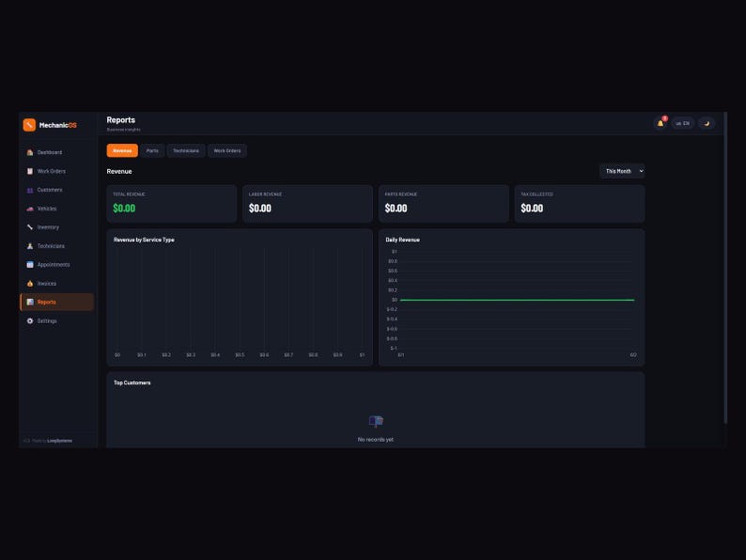Click the Parts Revenue $0.00 value
The width and height of the screenshot is (746, 560).
pyautogui.click(x=396, y=208)
